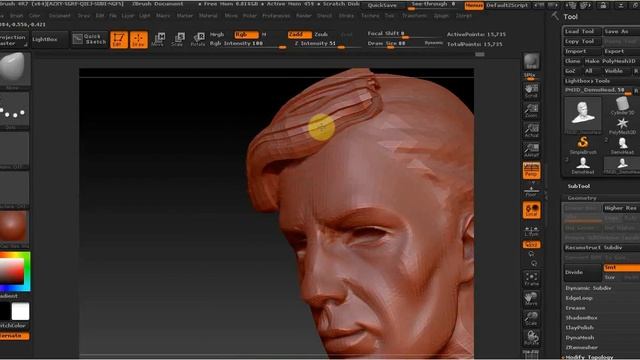This screenshot has height=360, width=640.
Task: Toggle the Smt option beside Divide
Action: 621,267
